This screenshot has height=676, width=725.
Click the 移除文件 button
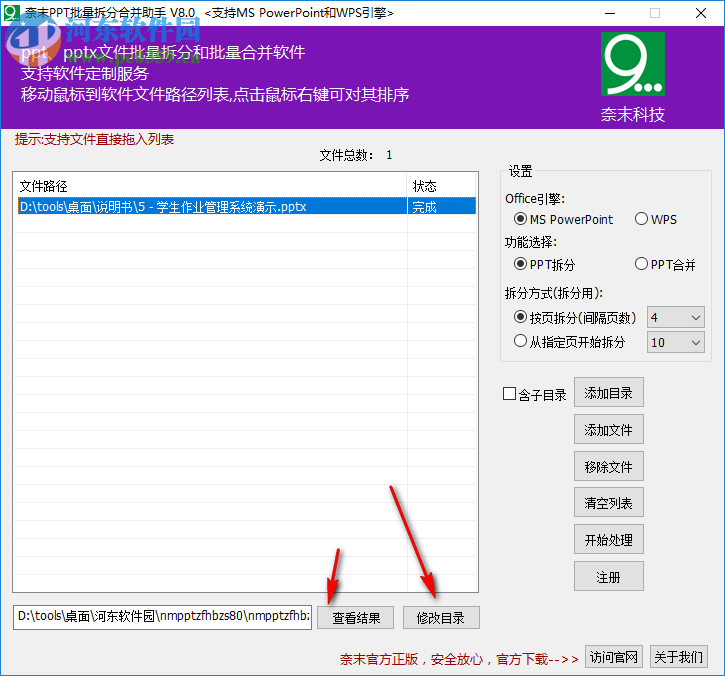point(608,467)
